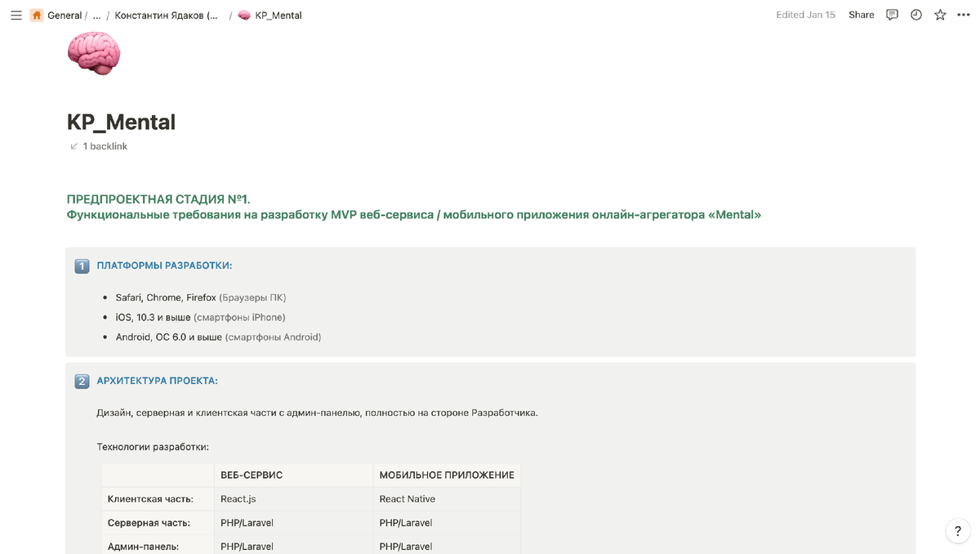Go to General breadcrumb
The image size is (980, 554).
point(65,15)
